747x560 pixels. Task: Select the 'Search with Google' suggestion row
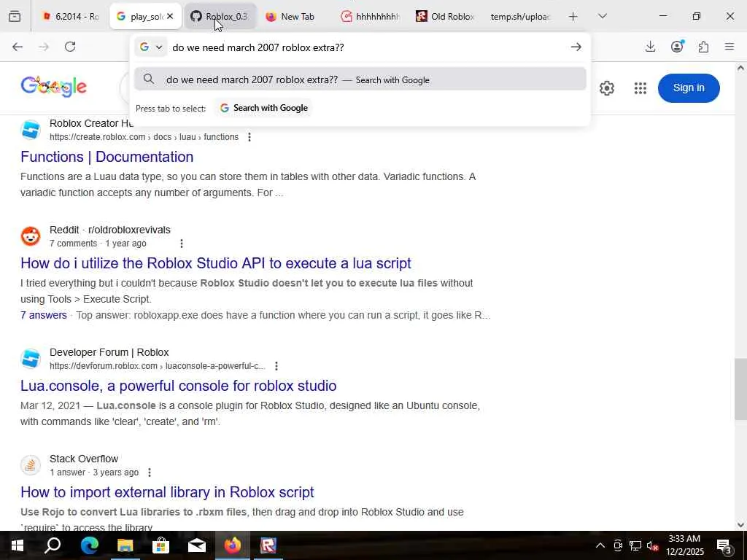click(360, 79)
